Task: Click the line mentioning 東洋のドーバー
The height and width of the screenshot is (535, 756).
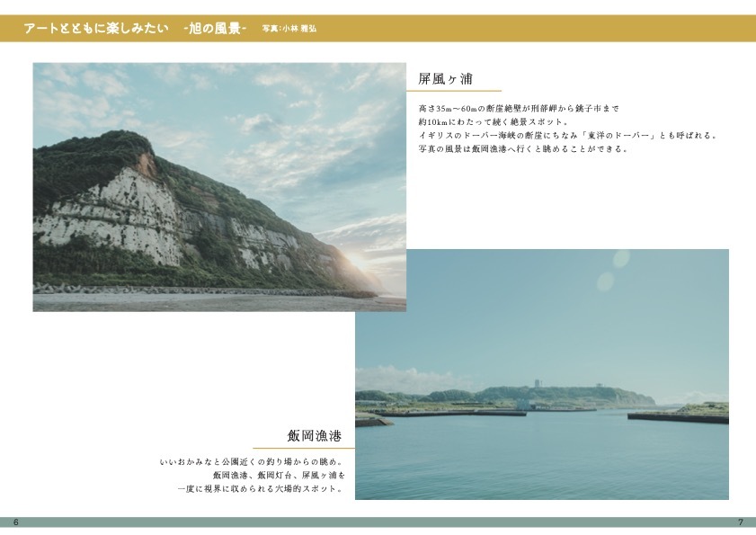Action: pos(567,135)
